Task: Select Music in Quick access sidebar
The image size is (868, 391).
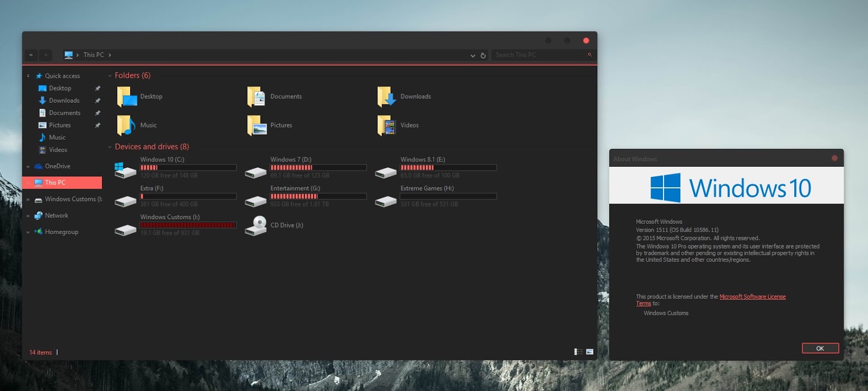Action: 57,137
